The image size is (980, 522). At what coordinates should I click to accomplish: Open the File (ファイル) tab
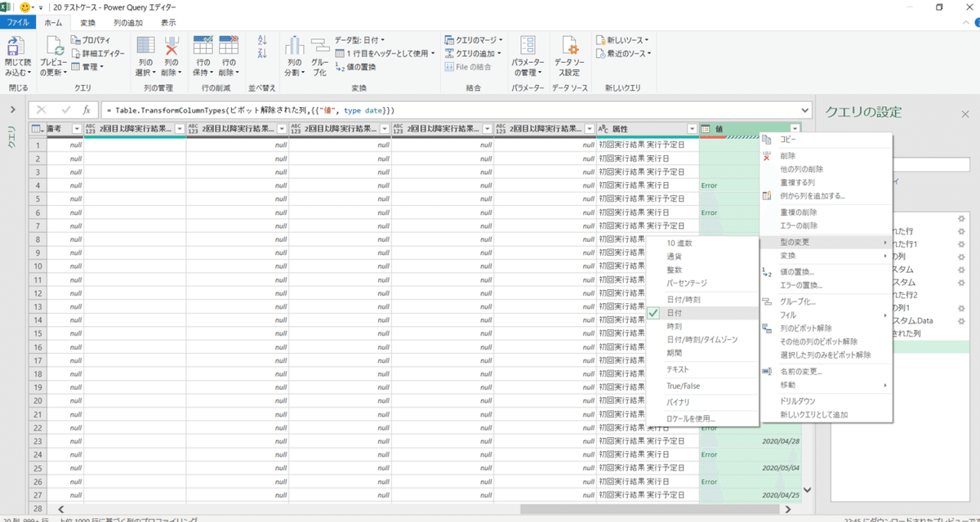pos(18,23)
